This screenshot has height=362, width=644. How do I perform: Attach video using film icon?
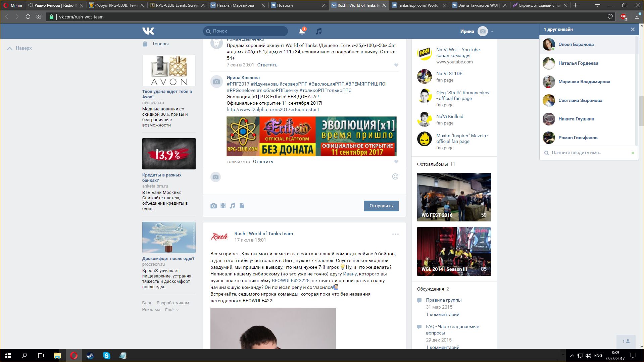point(223,206)
